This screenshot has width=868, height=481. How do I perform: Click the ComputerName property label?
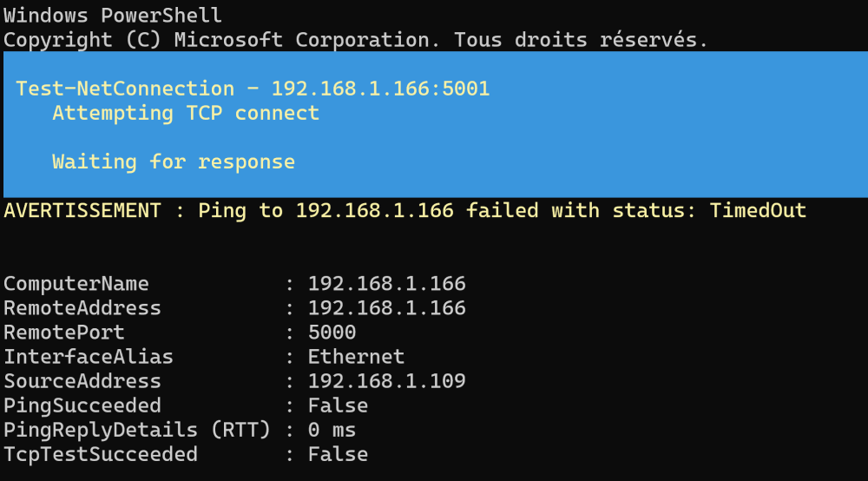(x=76, y=284)
